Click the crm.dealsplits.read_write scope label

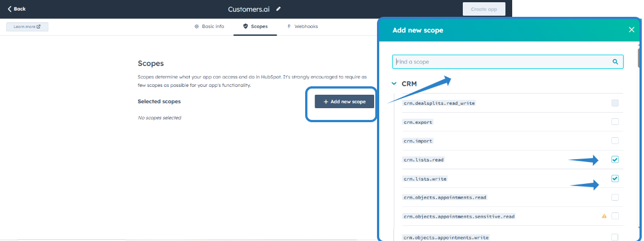439,103
